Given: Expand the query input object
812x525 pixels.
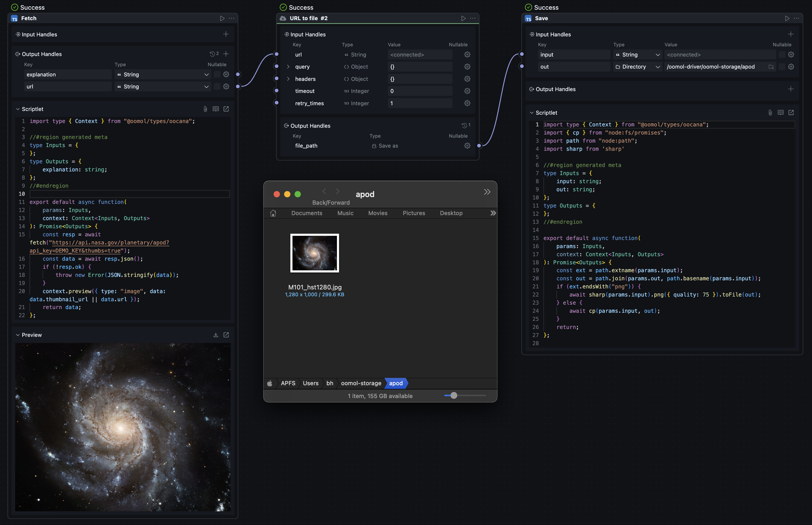Looking at the screenshot, I should click(288, 67).
